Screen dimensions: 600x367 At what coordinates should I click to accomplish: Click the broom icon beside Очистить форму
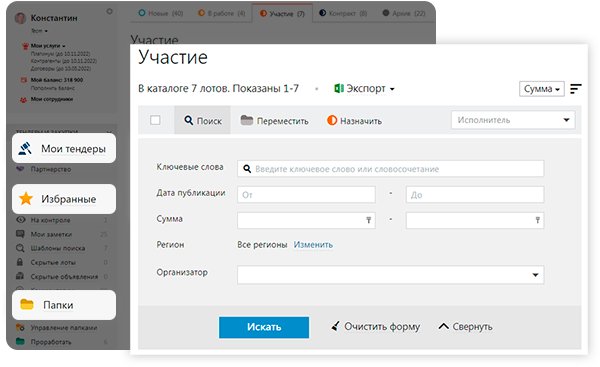(336, 326)
